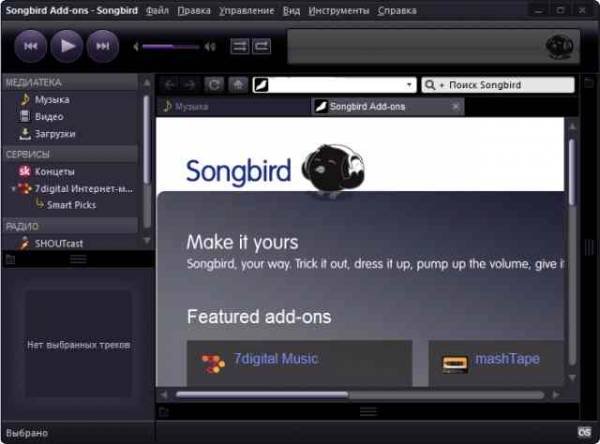Toggle repeat playback mode
The width and height of the screenshot is (600, 444).
[x=262, y=47]
